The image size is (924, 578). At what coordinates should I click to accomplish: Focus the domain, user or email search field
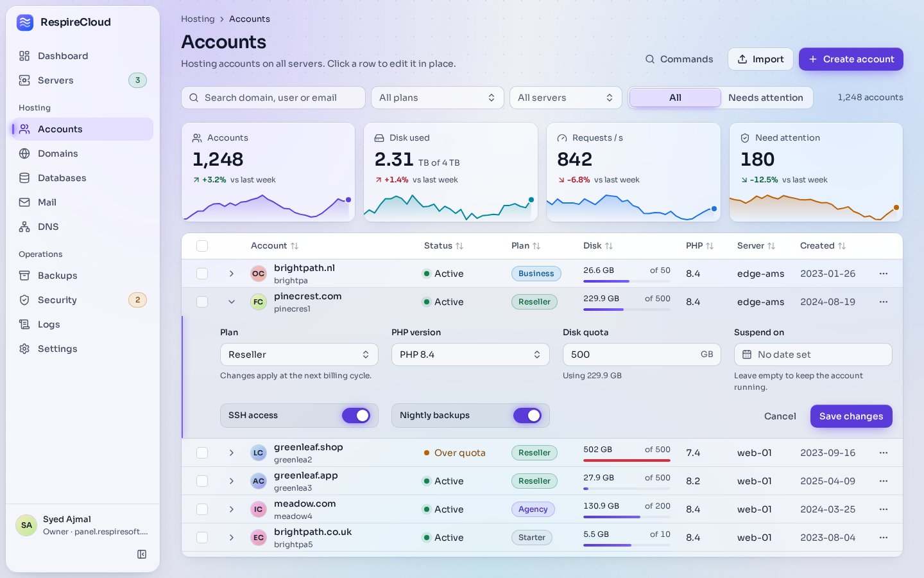tap(273, 98)
